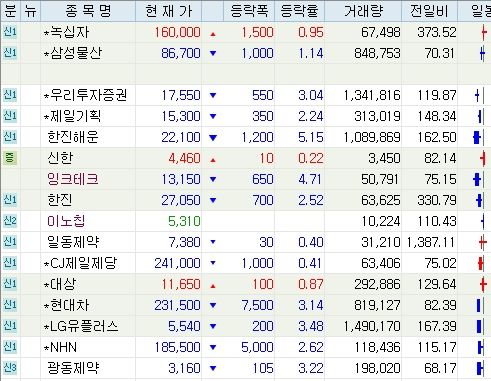
Task: Click the 신1 badge for 제일기획
Action: pos(10,116)
